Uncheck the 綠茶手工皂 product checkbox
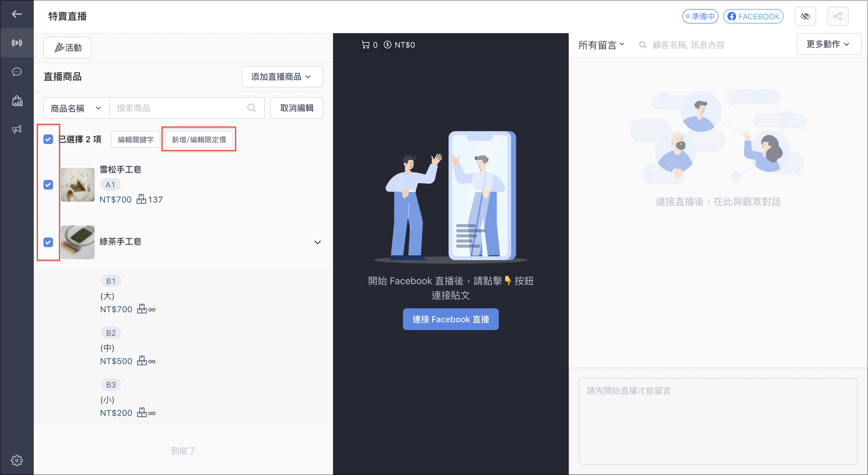868x475 pixels. (x=48, y=242)
